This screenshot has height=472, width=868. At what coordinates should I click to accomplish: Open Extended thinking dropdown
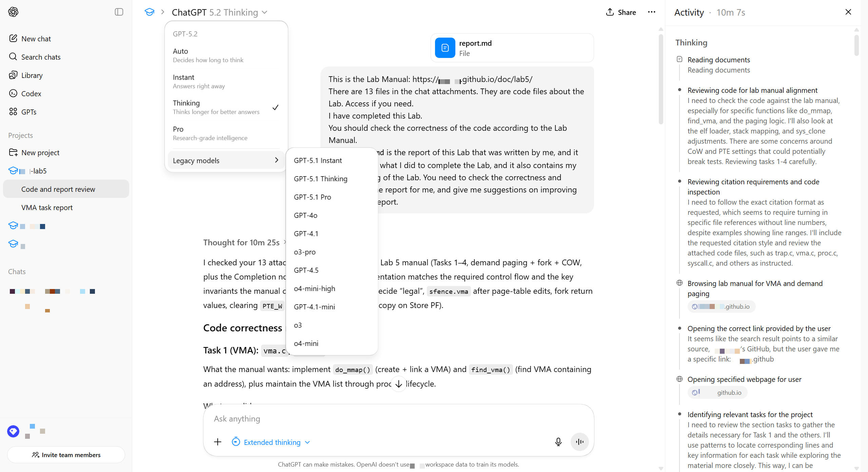point(271,442)
